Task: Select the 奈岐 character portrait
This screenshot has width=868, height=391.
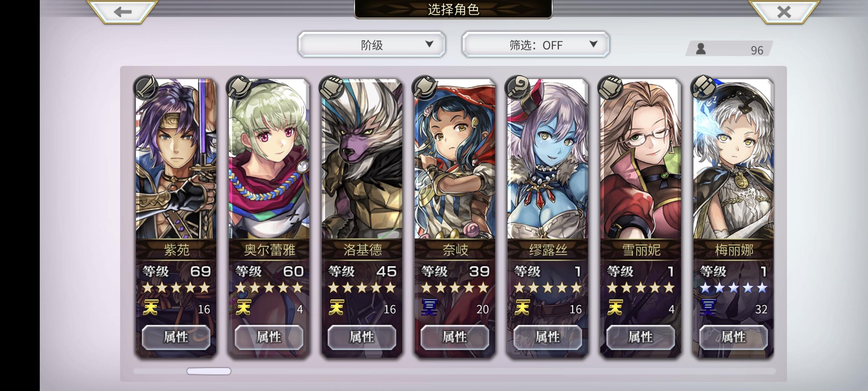Action: pyautogui.click(x=455, y=159)
